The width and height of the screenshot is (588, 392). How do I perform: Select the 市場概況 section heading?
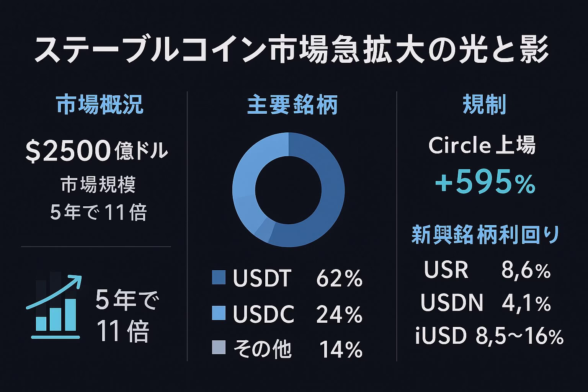click(100, 104)
